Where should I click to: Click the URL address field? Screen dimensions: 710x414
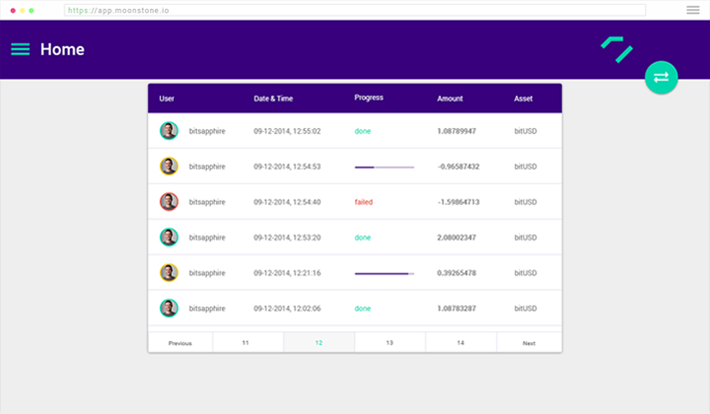355,10
